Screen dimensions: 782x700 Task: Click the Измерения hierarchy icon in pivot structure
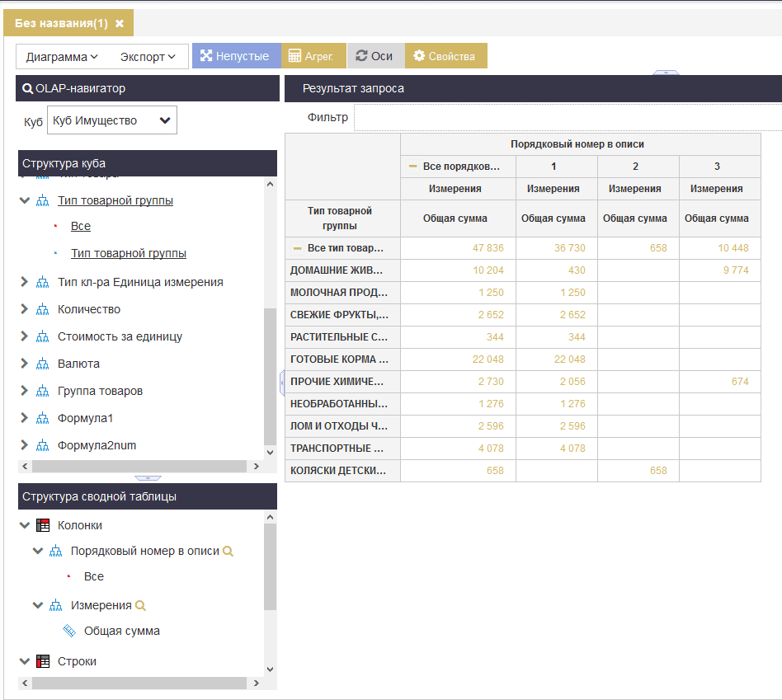pyautogui.click(x=56, y=606)
